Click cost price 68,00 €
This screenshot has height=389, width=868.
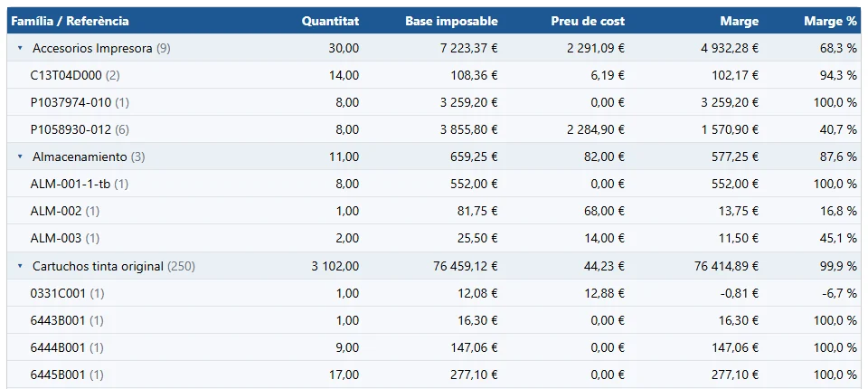coord(605,211)
